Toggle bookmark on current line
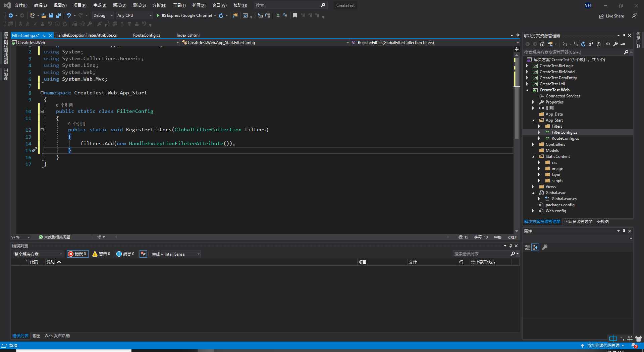This screenshot has width=644, height=352. pyautogui.click(x=295, y=15)
